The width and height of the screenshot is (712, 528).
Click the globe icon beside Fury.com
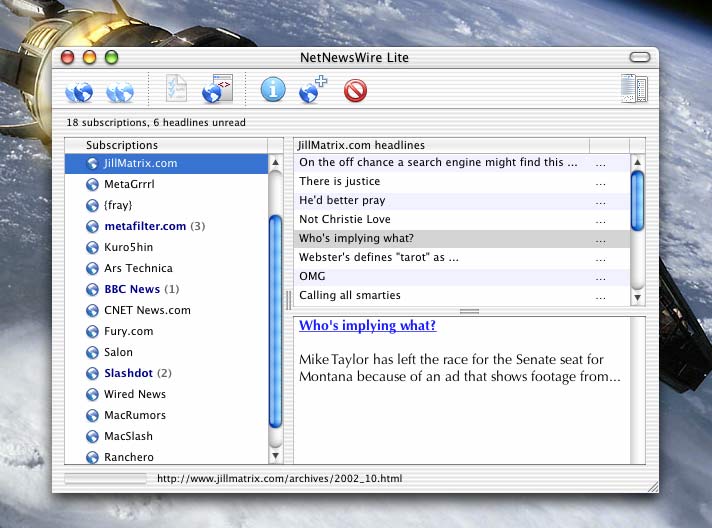(92, 331)
